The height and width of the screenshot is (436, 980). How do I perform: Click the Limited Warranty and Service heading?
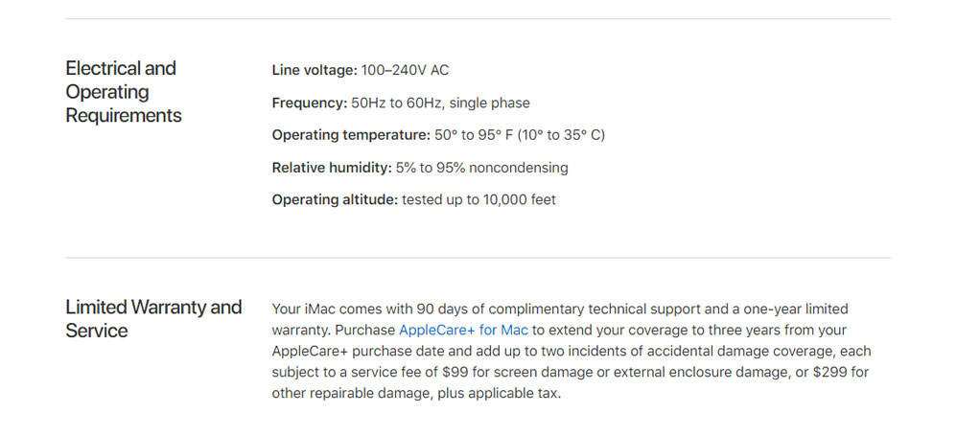pos(153,318)
